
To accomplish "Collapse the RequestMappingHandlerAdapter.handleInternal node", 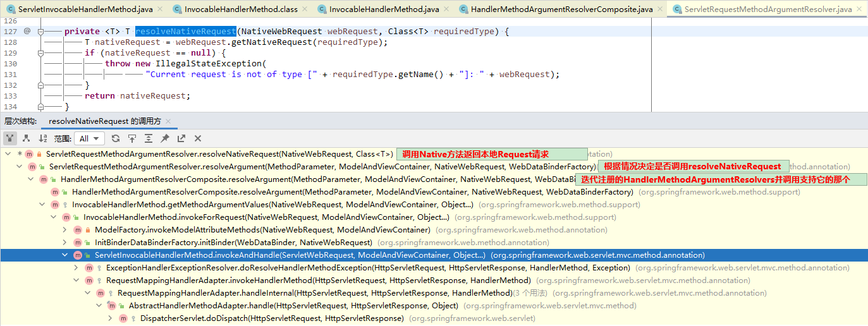I will 87,293.
